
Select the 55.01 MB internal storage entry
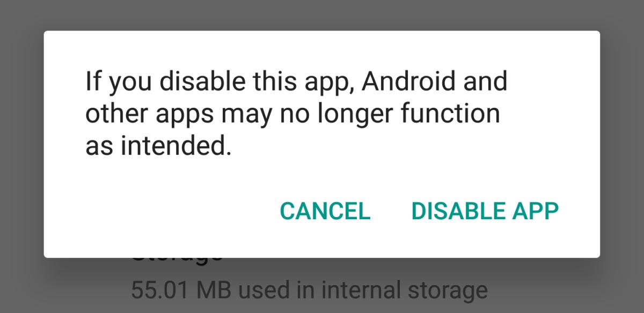pos(309,290)
